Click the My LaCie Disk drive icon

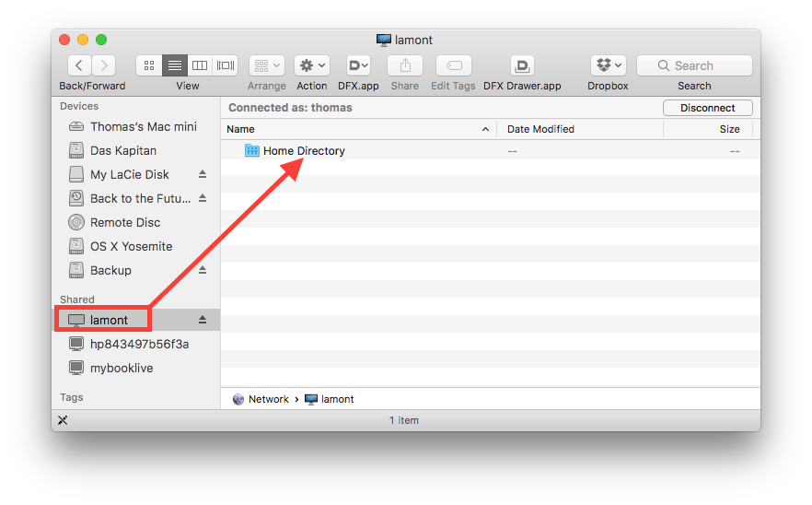point(76,174)
